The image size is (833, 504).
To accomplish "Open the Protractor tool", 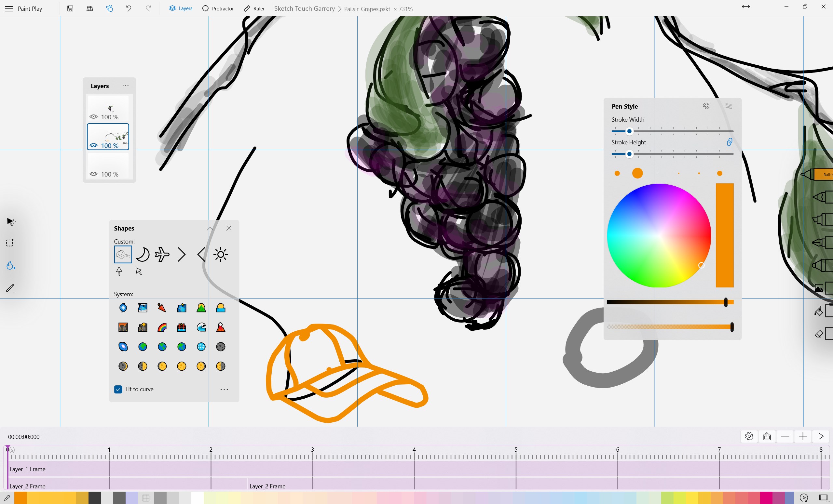I will tap(218, 8).
